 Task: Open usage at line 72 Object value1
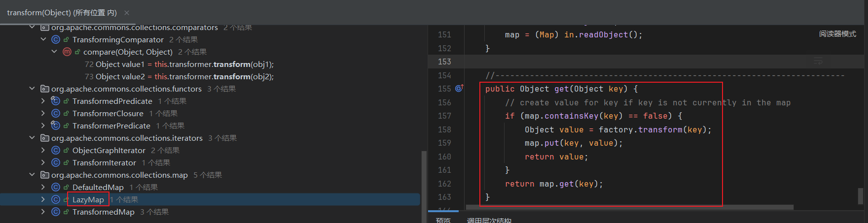pyautogui.click(x=179, y=64)
